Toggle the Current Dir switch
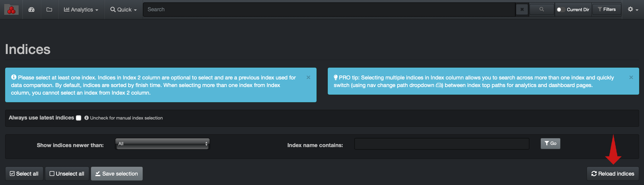Image resolution: width=644 pixels, height=185 pixels. click(x=561, y=10)
